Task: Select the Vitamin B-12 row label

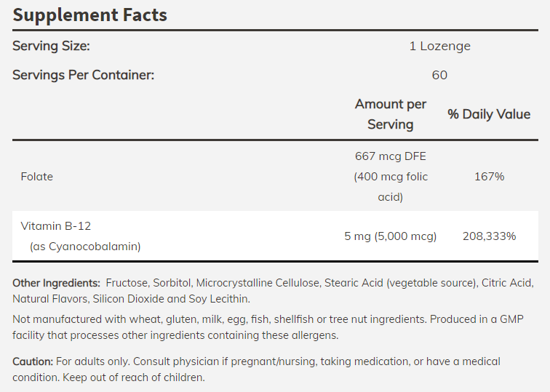Action: pyautogui.click(x=56, y=226)
